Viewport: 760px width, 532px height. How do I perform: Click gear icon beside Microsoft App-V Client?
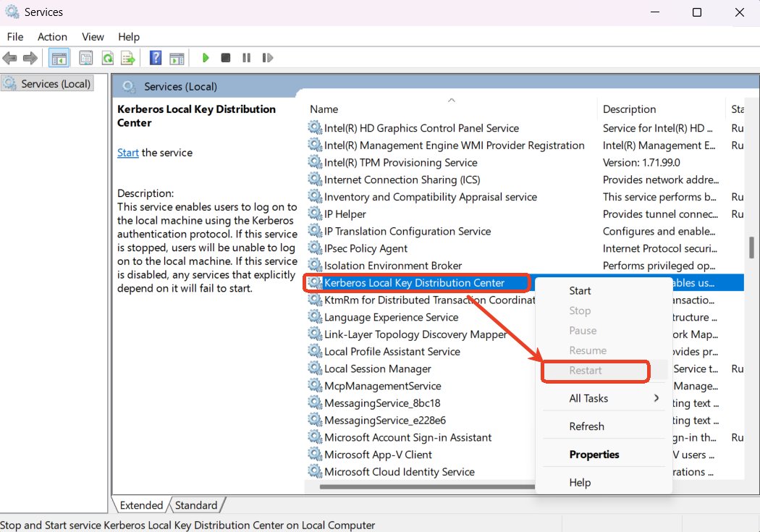(315, 455)
